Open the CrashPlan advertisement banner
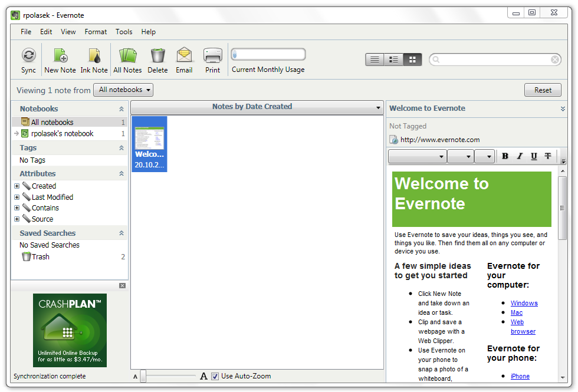The width and height of the screenshot is (578, 392). (70, 330)
